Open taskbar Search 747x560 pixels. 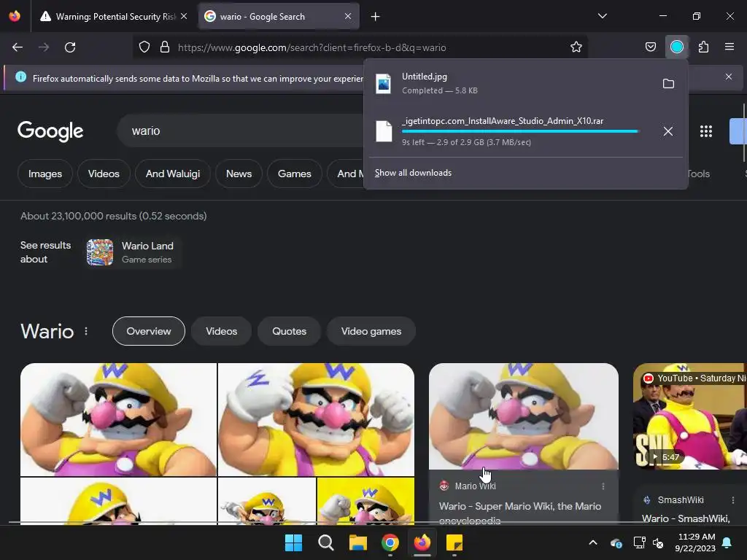[x=326, y=542]
